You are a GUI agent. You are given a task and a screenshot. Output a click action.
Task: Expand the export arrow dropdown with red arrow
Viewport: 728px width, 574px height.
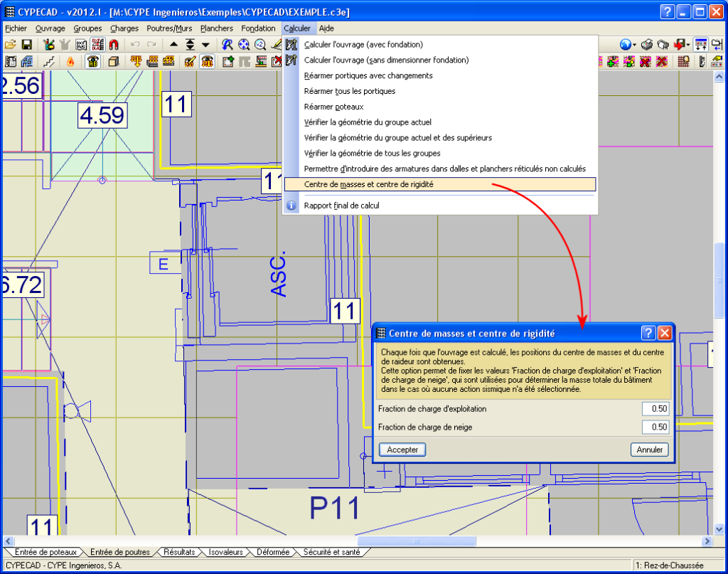(x=688, y=45)
